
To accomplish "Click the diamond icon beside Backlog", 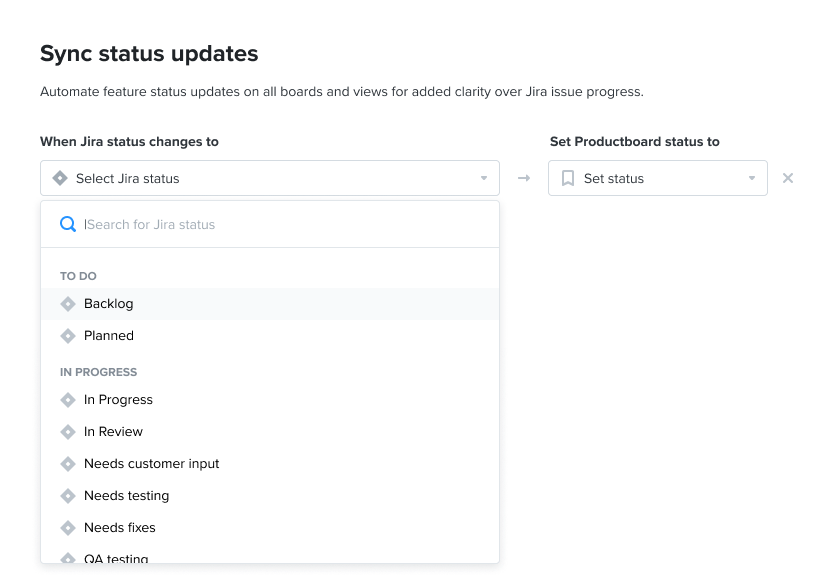I will pyautogui.click(x=68, y=303).
